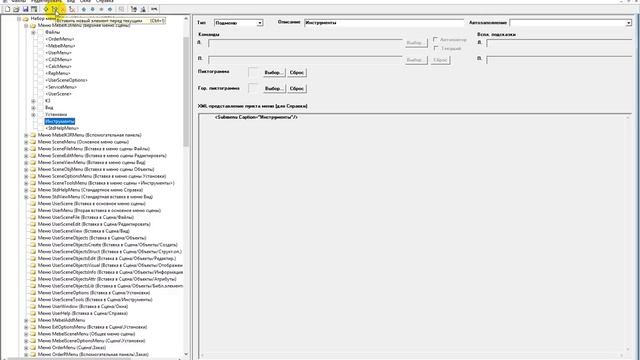The width and height of the screenshot is (640, 360).
Task: Click folder icon of Меню SceneMenu row
Action: pos(33,142)
